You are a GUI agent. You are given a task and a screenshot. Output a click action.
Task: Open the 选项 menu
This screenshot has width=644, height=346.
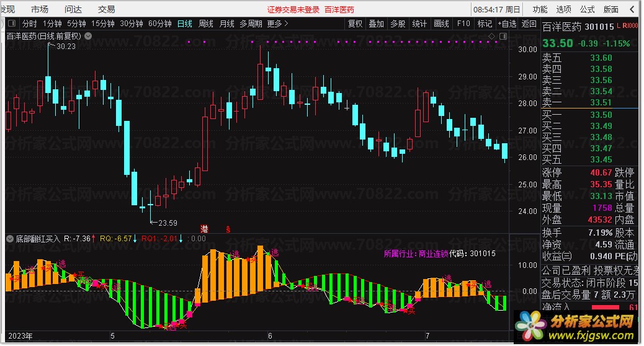[x=563, y=9]
